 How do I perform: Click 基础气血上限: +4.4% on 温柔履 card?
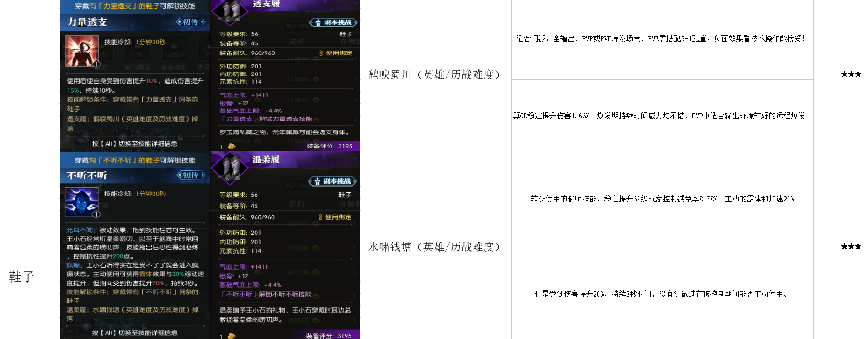pyautogui.click(x=250, y=285)
